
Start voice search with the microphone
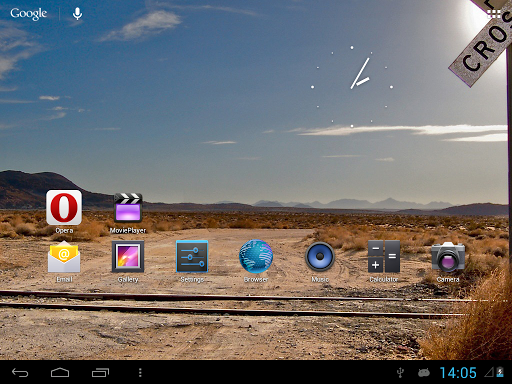tap(77, 14)
